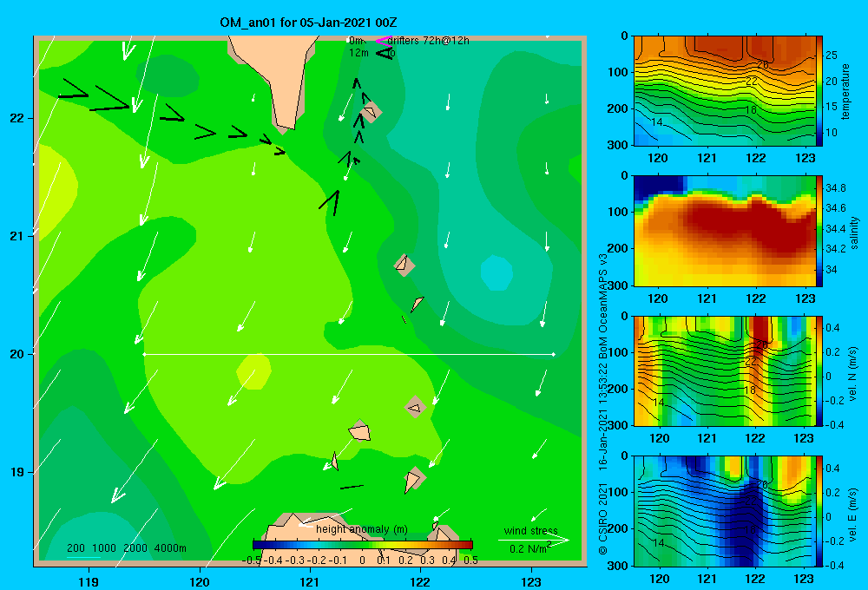Click the height anomaly colorbar on the map

coord(363,545)
